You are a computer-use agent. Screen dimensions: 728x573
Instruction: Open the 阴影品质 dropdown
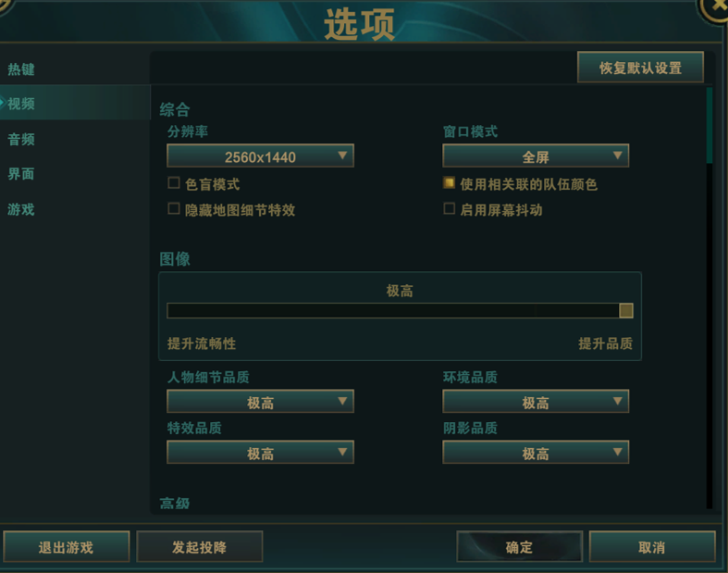[536, 454]
